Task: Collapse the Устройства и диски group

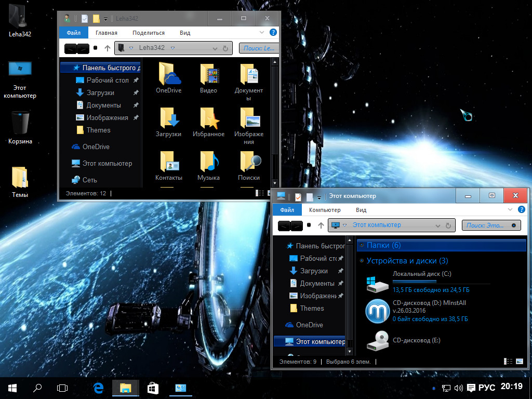Action: (361, 261)
